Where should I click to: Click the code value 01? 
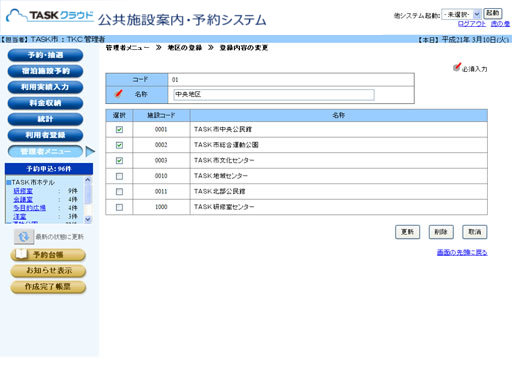tap(175, 80)
